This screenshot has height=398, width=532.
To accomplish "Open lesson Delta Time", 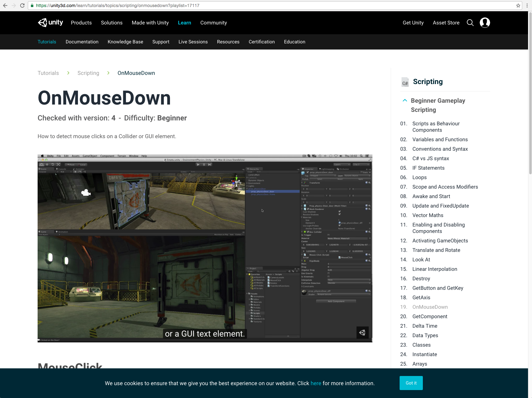I will pos(425,326).
